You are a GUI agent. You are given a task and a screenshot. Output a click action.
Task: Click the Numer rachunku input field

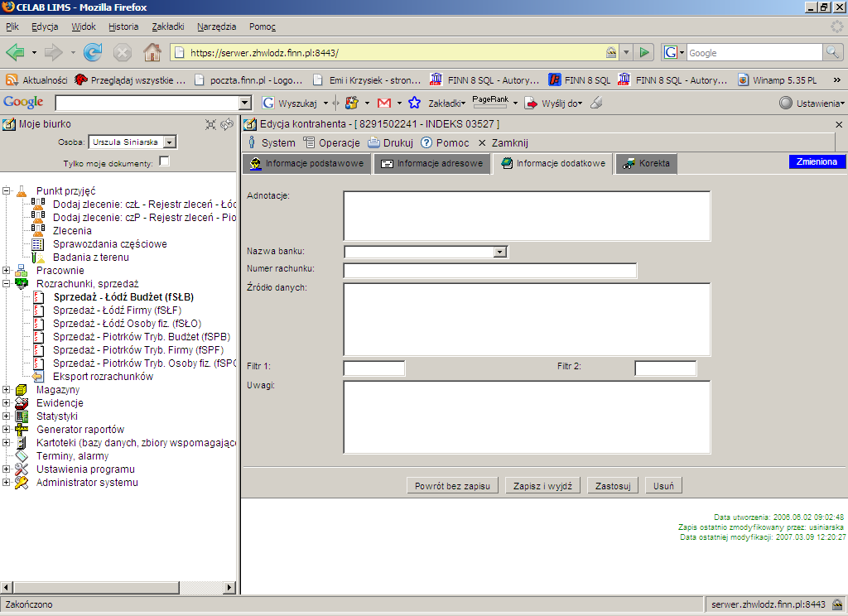coord(490,271)
